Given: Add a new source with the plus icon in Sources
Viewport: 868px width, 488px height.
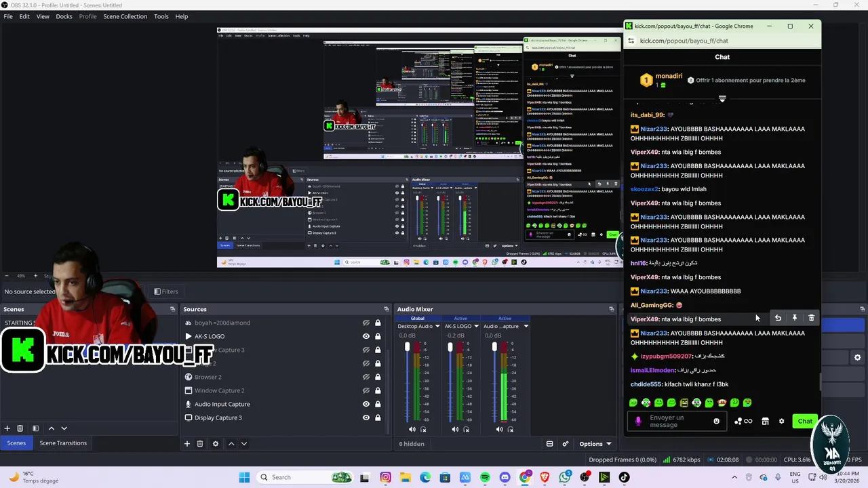Looking at the screenshot, I should pyautogui.click(x=187, y=444).
